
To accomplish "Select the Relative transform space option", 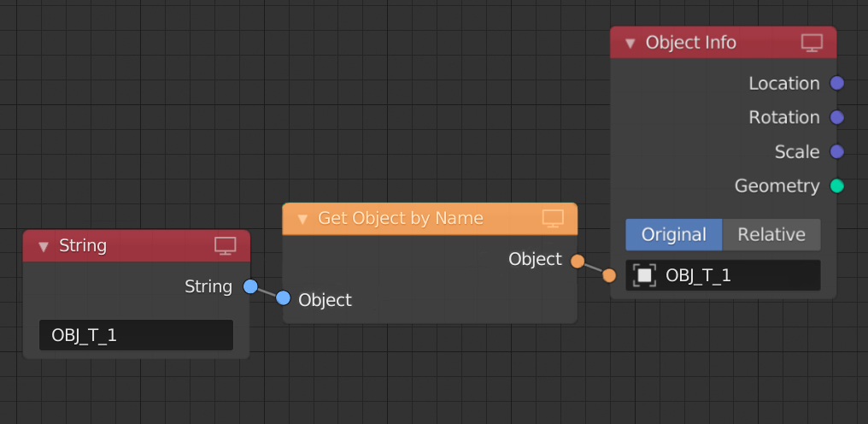I will coord(771,235).
